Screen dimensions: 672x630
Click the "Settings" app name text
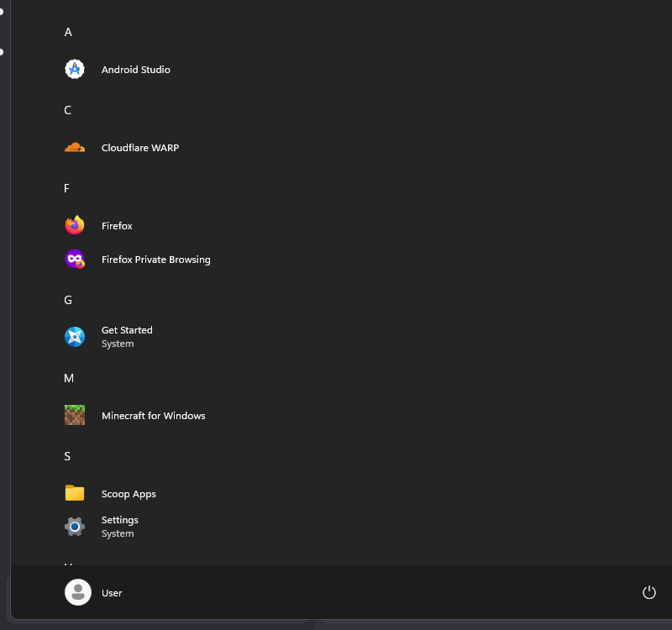tap(120, 520)
